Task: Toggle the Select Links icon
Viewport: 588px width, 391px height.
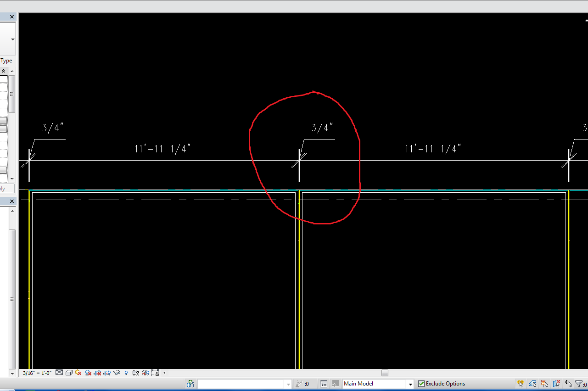Action: (521, 384)
